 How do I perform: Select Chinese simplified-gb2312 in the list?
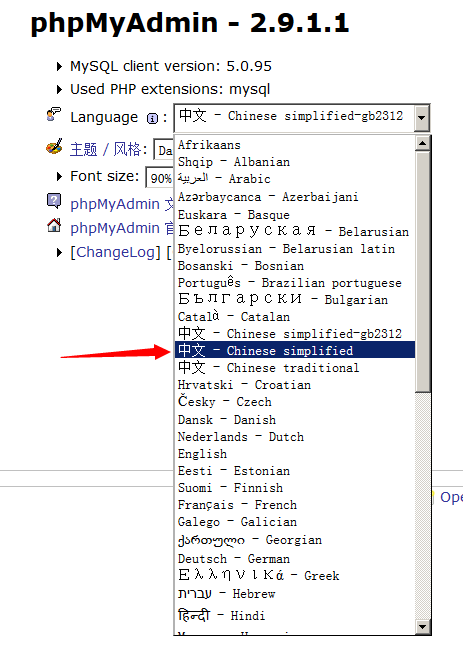pos(295,333)
